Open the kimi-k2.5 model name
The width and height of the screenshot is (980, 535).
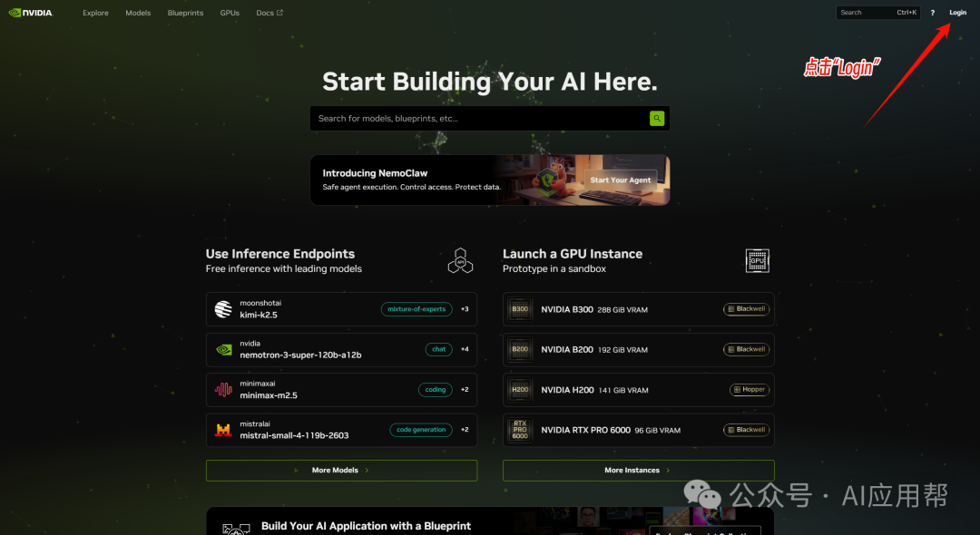pyautogui.click(x=258, y=315)
